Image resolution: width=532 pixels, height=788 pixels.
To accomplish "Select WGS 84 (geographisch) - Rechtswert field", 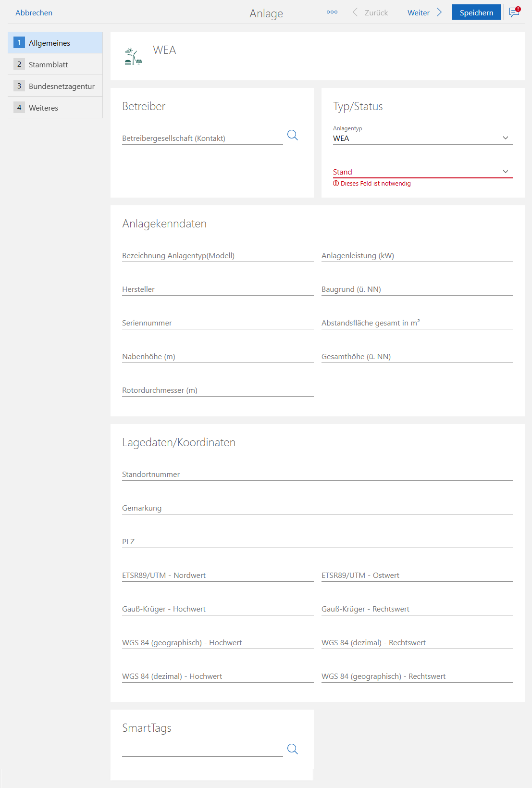I will pos(417,676).
